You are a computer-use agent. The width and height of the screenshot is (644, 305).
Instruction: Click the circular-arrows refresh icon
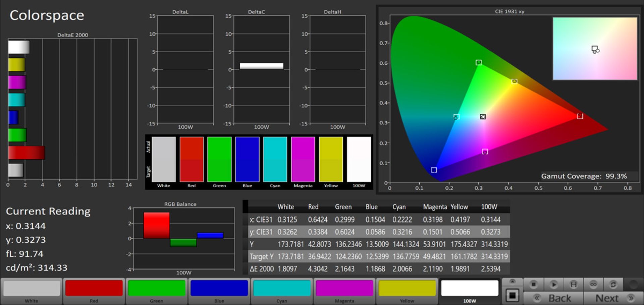(x=613, y=285)
